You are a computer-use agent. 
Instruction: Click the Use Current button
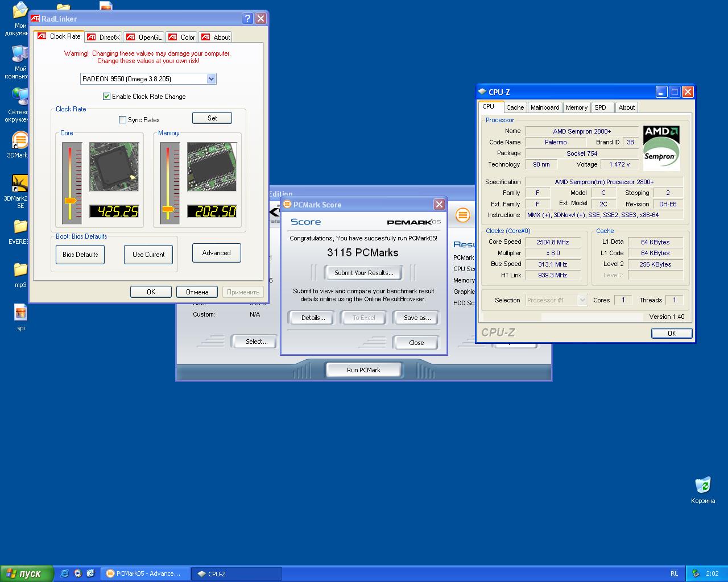coord(148,255)
